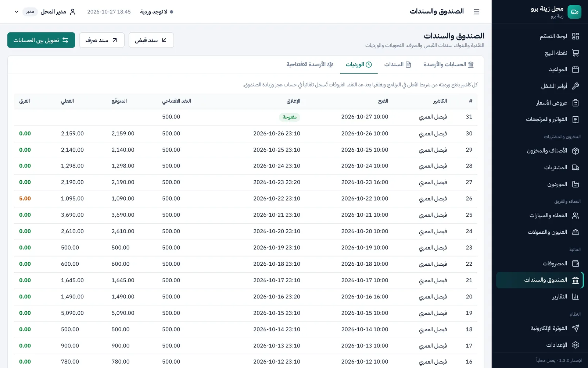Click the closing time 2026-10-16 23:20
The height and width of the screenshot is (368, 588).
277,297
